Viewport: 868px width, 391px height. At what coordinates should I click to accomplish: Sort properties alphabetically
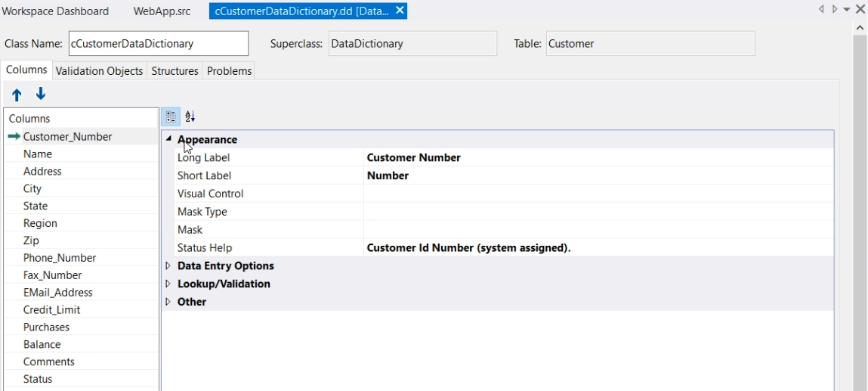(x=190, y=116)
